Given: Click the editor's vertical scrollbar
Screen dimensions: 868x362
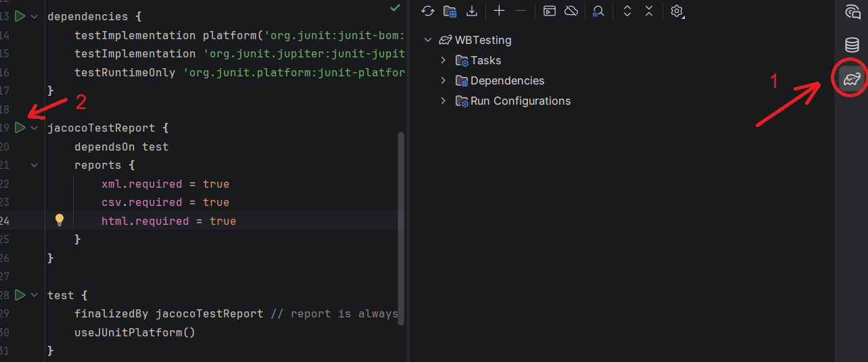Looking at the screenshot, I should tap(402, 228).
